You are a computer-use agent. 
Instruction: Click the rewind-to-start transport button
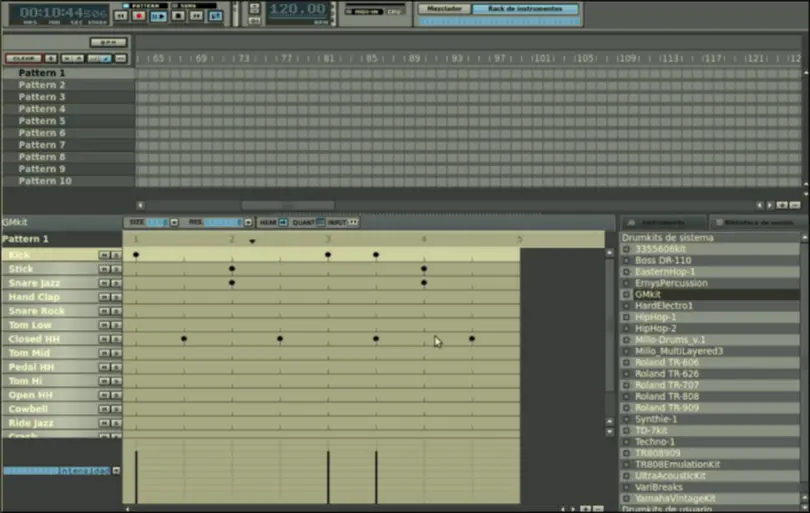tap(121, 16)
